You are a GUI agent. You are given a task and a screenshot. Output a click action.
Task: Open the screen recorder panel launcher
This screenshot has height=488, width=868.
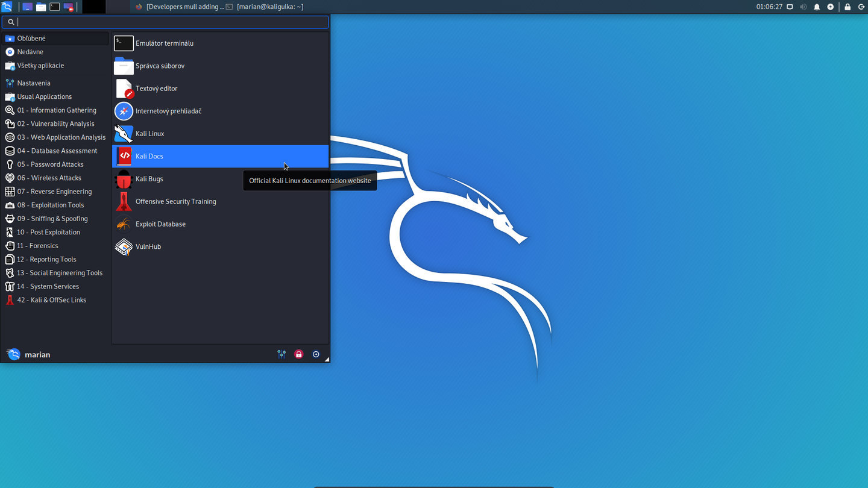[x=69, y=7]
